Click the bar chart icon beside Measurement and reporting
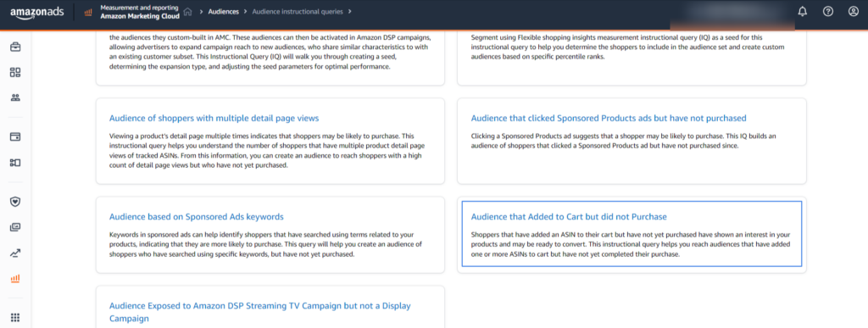 [88, 12]
